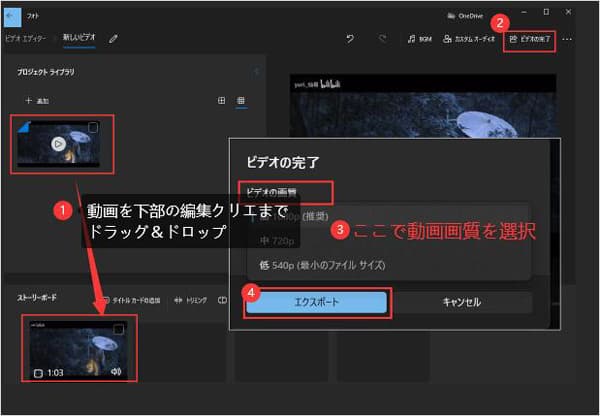The image size is (600, 416).
Task: Switch library to small grid view
Action: (x=241, y=101)
